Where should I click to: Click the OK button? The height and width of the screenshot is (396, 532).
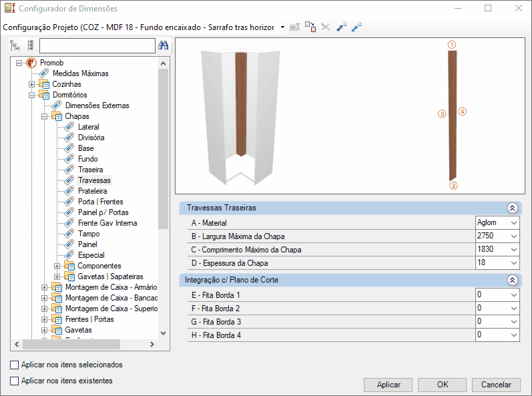[x=443, y=385]
